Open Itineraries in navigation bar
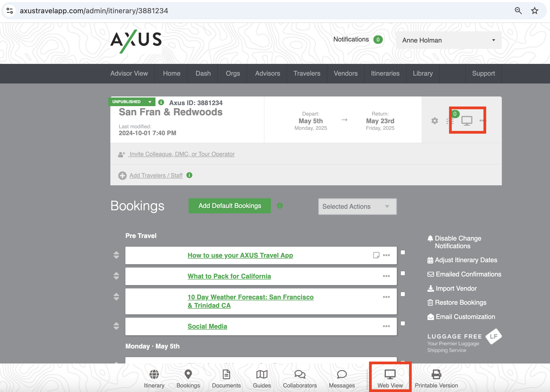 [x=385, y=73]
